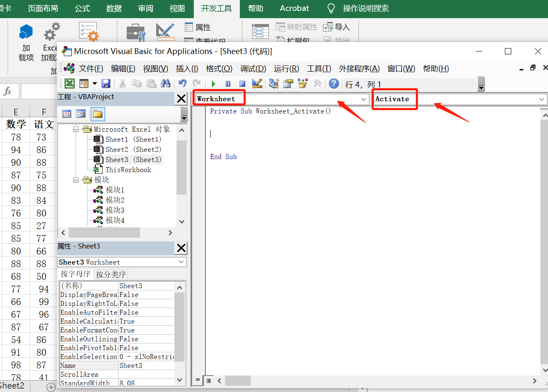The width and height of the screenshot is (548, 392).
Task: Click View Code icon in project panel
Action: pos(67,114)
